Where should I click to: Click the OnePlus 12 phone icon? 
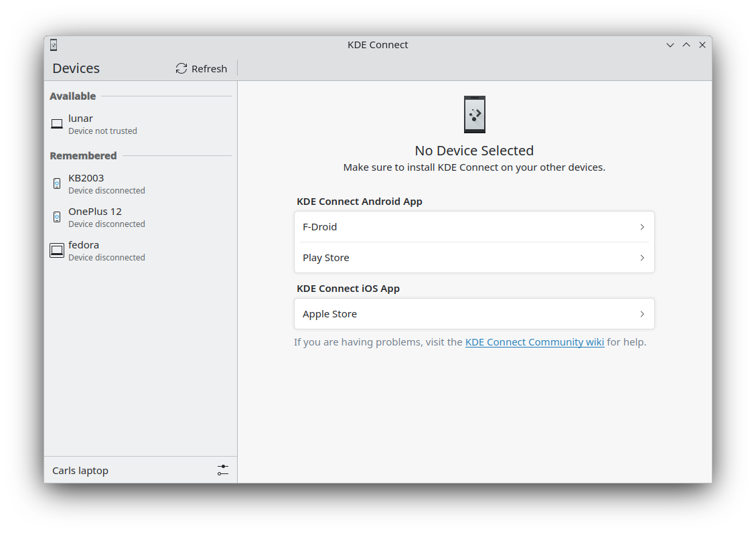57,217
